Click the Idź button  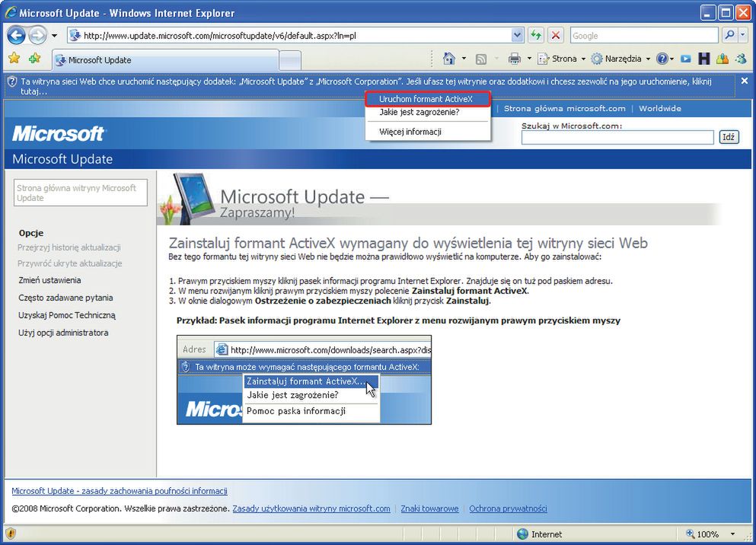click(729, 137)
